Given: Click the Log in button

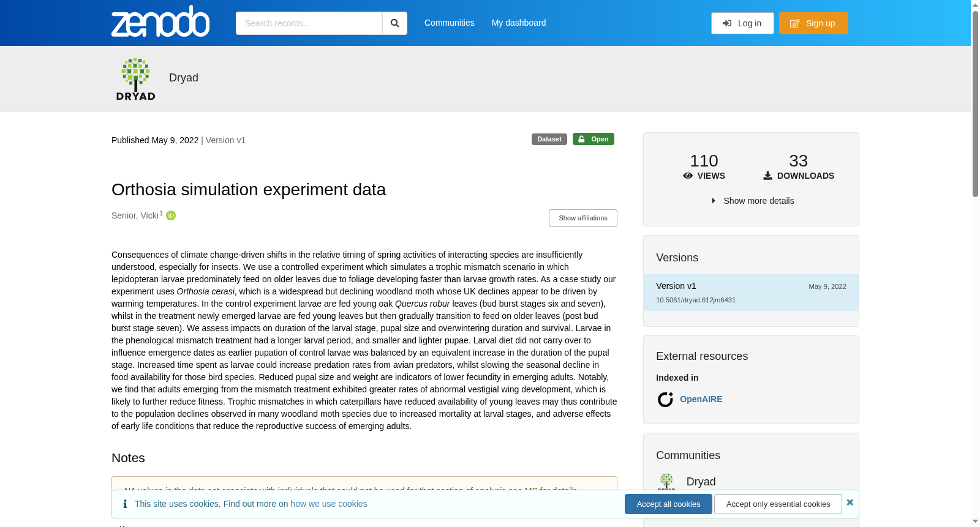Looking at the screenshot, I should (x=742, y=23).
